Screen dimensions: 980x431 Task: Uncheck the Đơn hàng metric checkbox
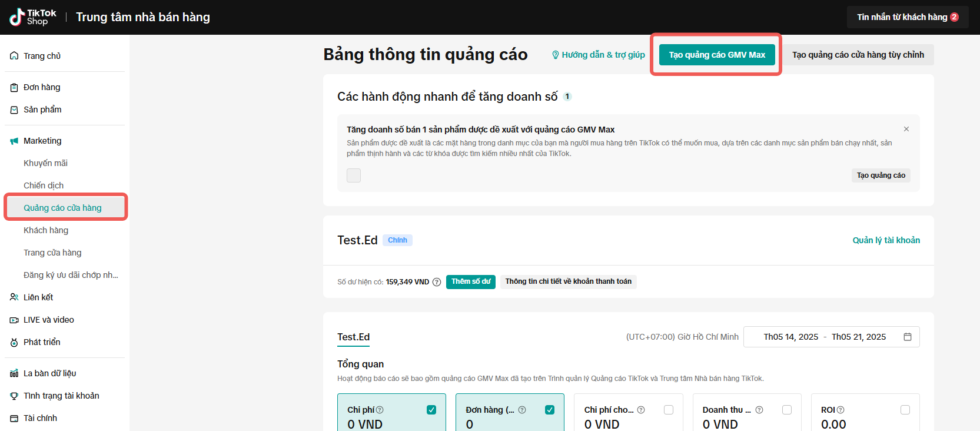click(550, 410)
